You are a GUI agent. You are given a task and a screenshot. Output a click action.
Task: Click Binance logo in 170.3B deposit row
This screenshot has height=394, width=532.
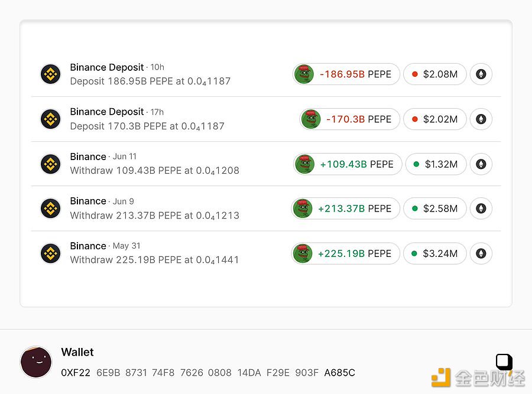pyautogui.click(x=51, y=119)
